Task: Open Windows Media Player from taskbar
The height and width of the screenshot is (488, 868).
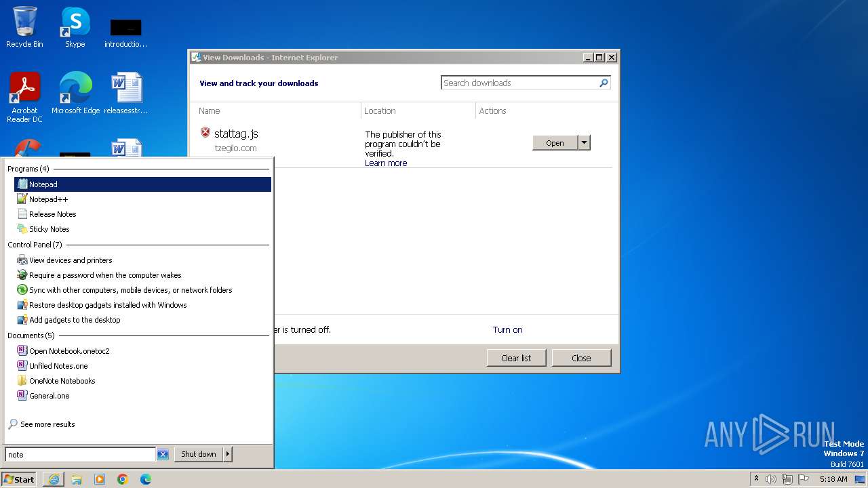Action: pyautogui.click(x=100, y=479)
